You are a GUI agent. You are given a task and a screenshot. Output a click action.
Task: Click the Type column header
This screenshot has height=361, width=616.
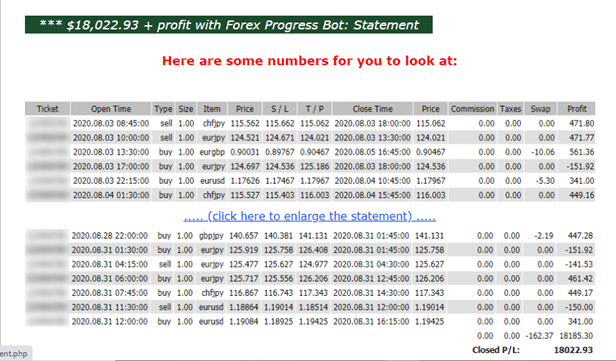(163, 109)
